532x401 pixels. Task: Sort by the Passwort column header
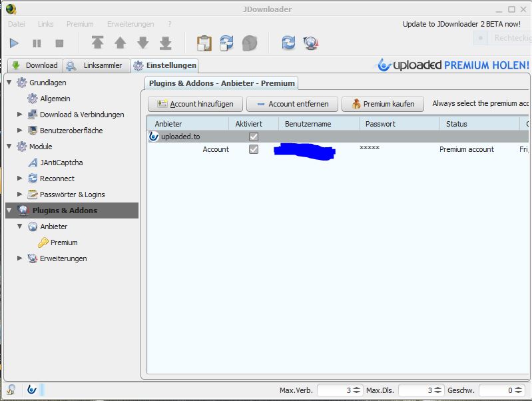pos(399,124)
